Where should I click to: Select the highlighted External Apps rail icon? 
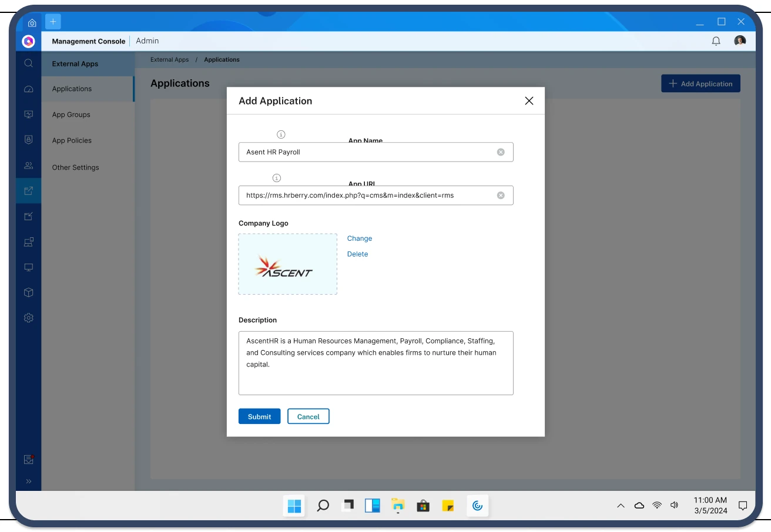point(28,191)
